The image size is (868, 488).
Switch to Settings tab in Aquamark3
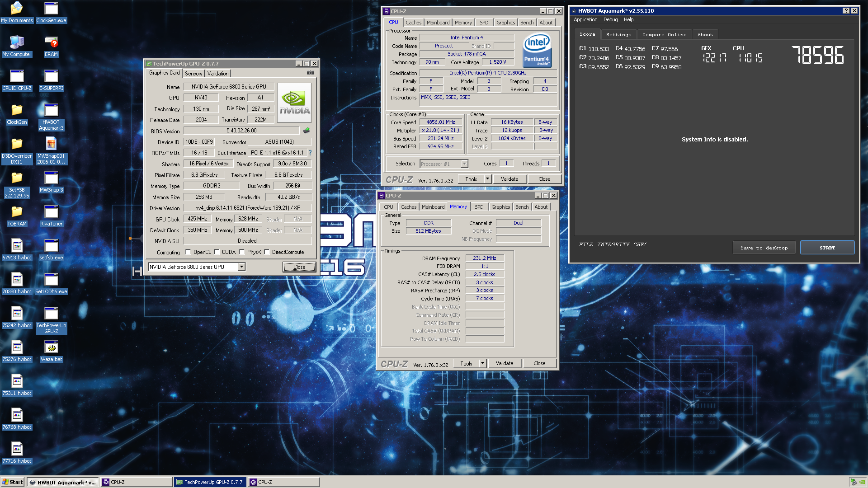pos(618,34)
